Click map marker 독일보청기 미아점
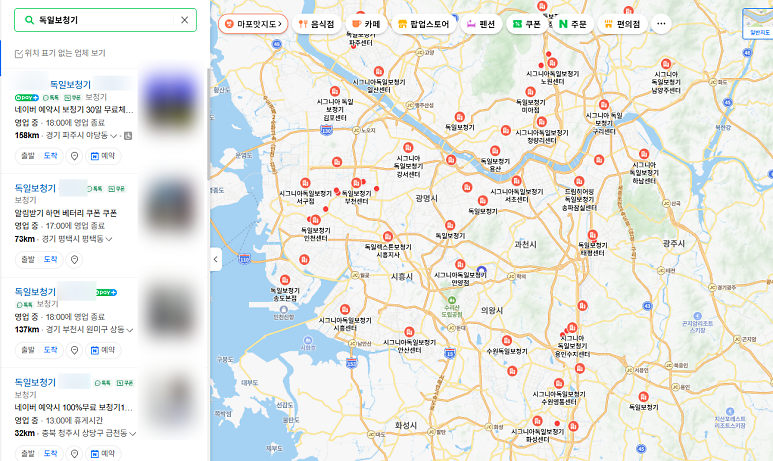The height and width of the screenshot is (461, 773). [530, 92]
